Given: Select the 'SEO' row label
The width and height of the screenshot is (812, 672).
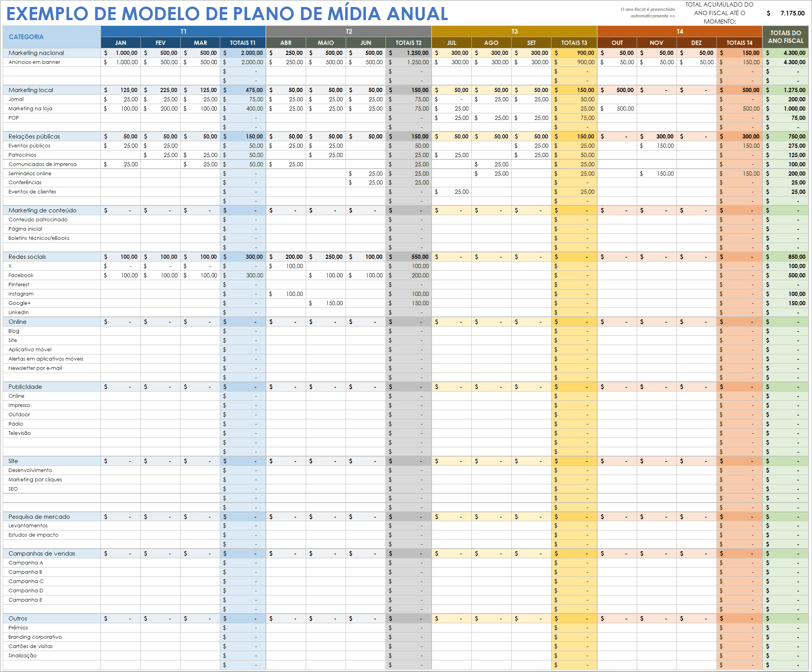Looking at the screenshot, I should coord(13,489).
